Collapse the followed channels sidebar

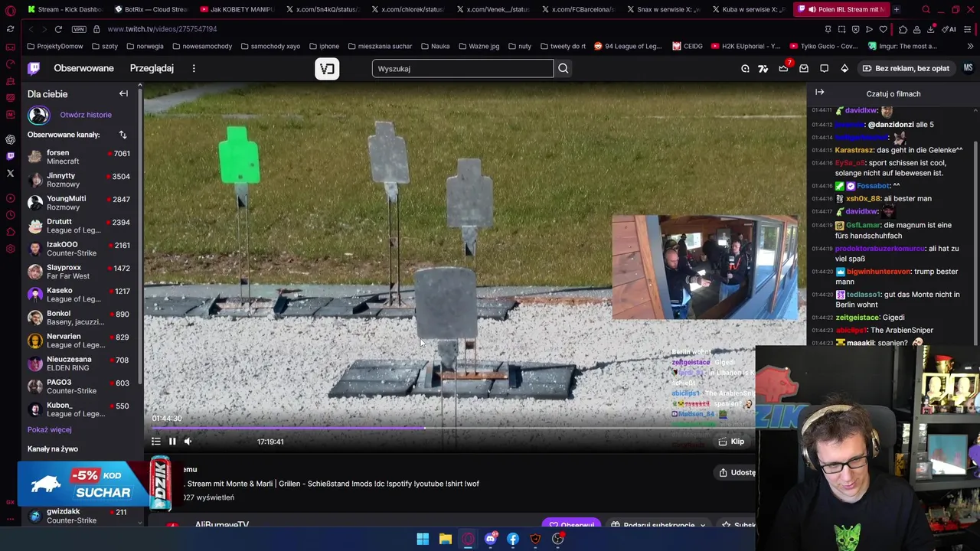pos(123,93)
